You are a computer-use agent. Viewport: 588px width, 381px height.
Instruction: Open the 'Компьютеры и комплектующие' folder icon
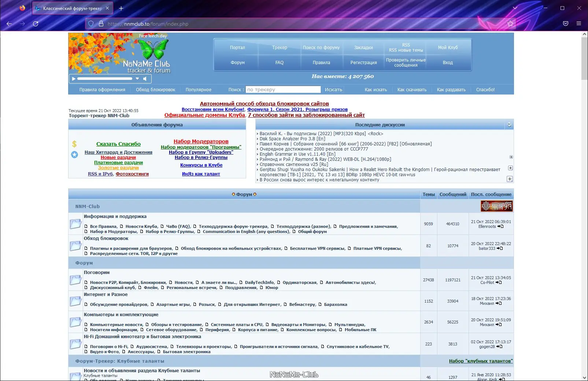coord(75,322)
